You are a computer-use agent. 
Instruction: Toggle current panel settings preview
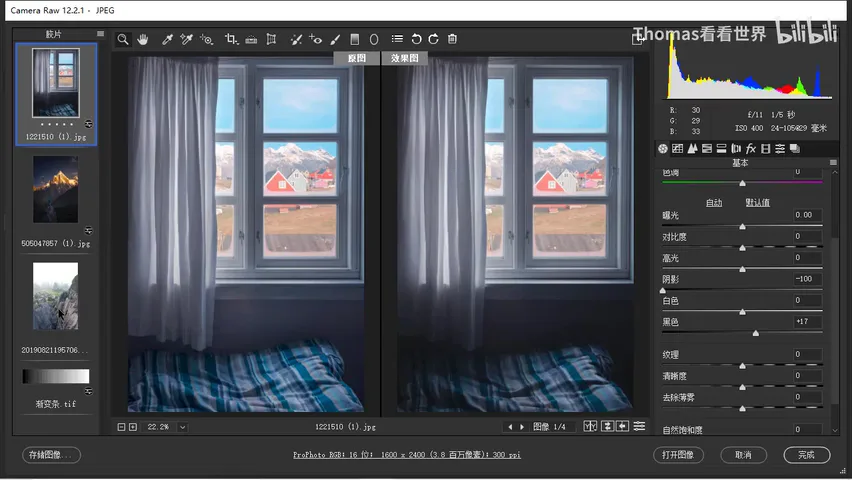pos(640,426)
